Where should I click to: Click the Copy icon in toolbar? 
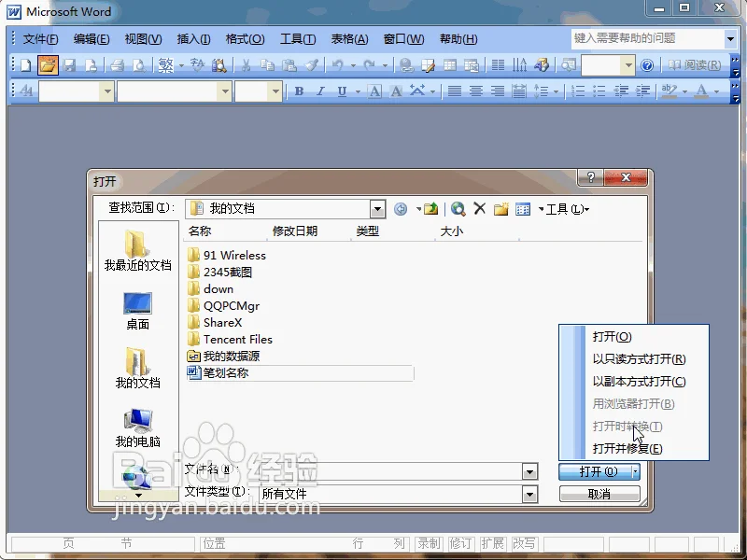click(267, 64)
